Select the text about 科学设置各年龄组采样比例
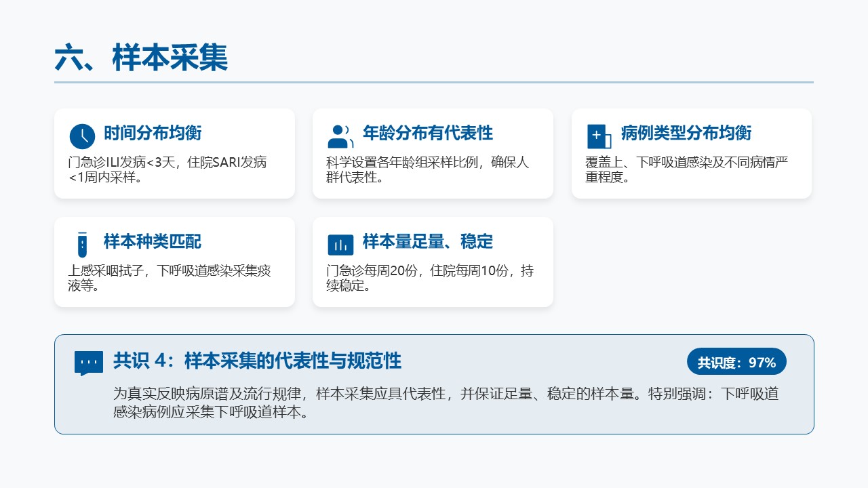 point(427,170)
